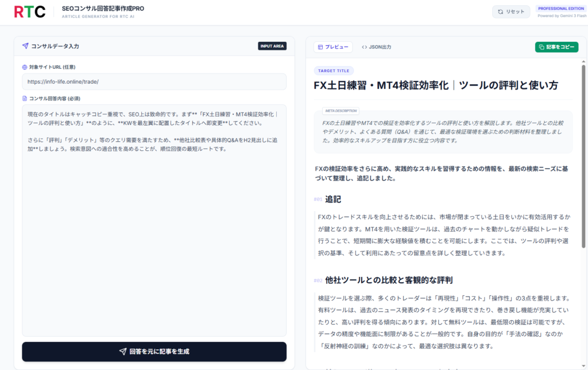Click the TARGET TITLE badge

[334, 71]
